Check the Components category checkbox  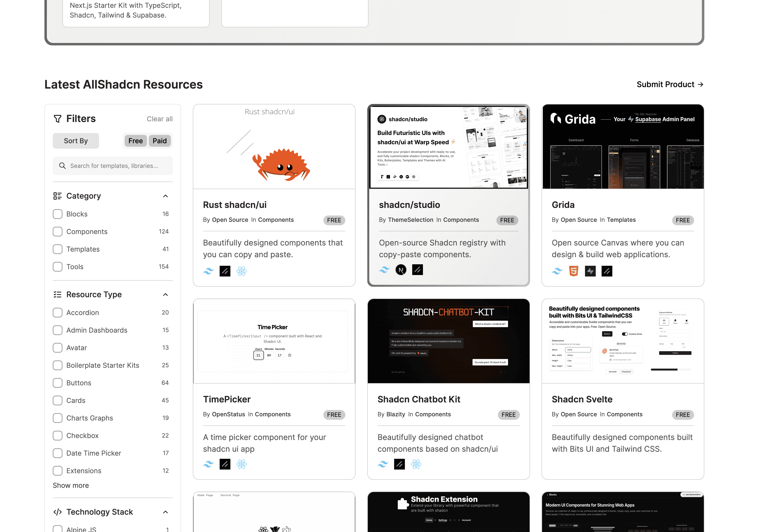58,231
